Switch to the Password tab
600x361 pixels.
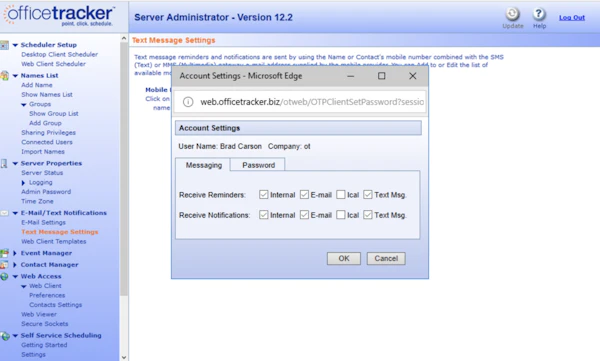258,165
